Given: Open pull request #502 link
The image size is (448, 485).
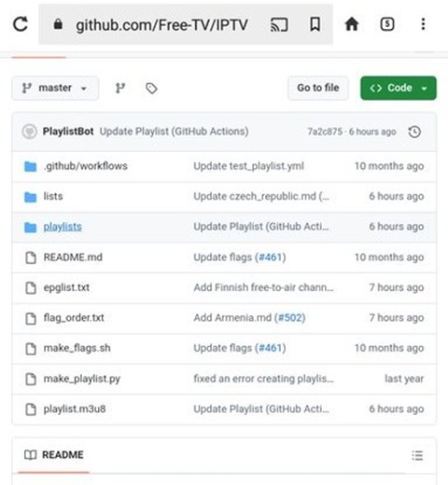Looking at the screenshot, I should point(291,318).
